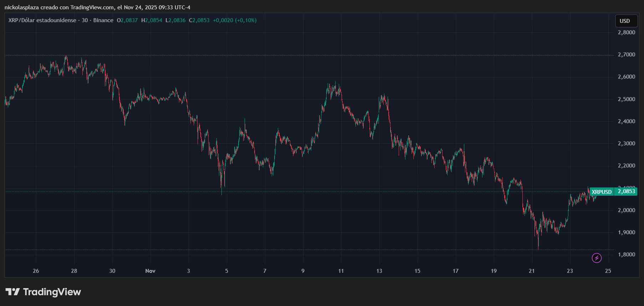Select the close value C2,0853
Screen dimensions: 644x306
click(199, 20)
